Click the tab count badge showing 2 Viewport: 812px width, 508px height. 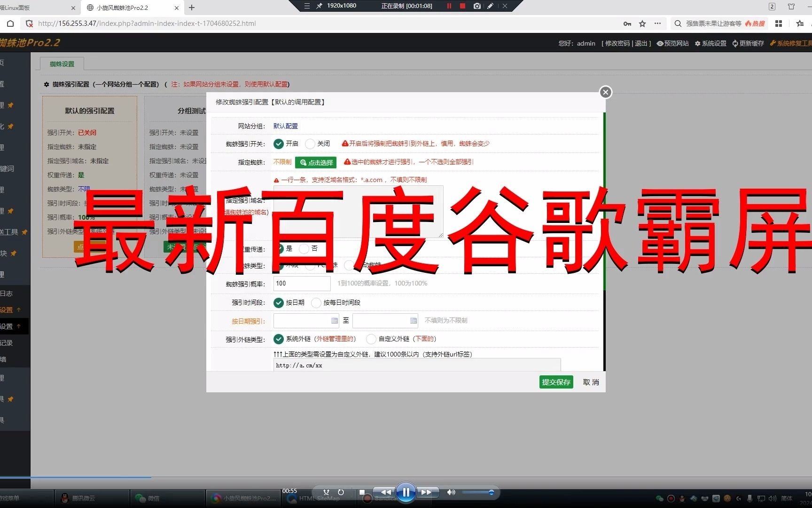click(x=772, y=7)
